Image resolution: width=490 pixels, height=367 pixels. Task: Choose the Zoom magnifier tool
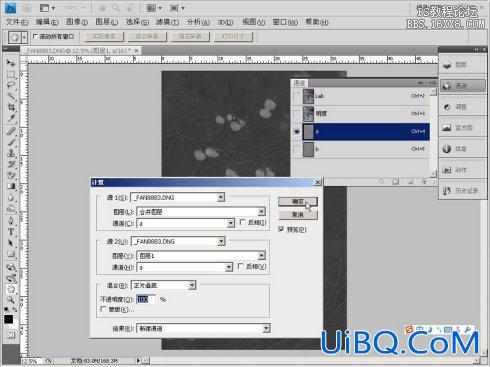pyautogui.click(x=11, y=300)
